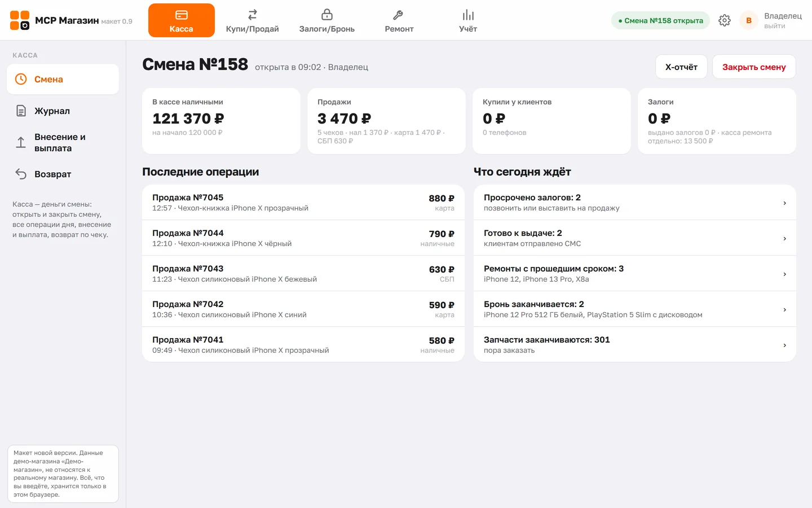This screenshot has width=812, height=508.
Task: Click the 880 ₽ amount for sale №7045
Action: coord(442,198)
